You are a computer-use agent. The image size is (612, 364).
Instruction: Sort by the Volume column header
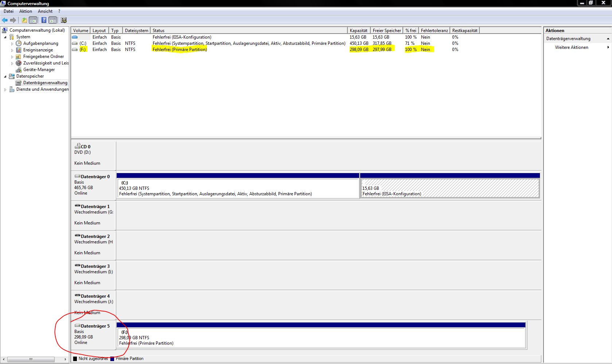[81, 31]
